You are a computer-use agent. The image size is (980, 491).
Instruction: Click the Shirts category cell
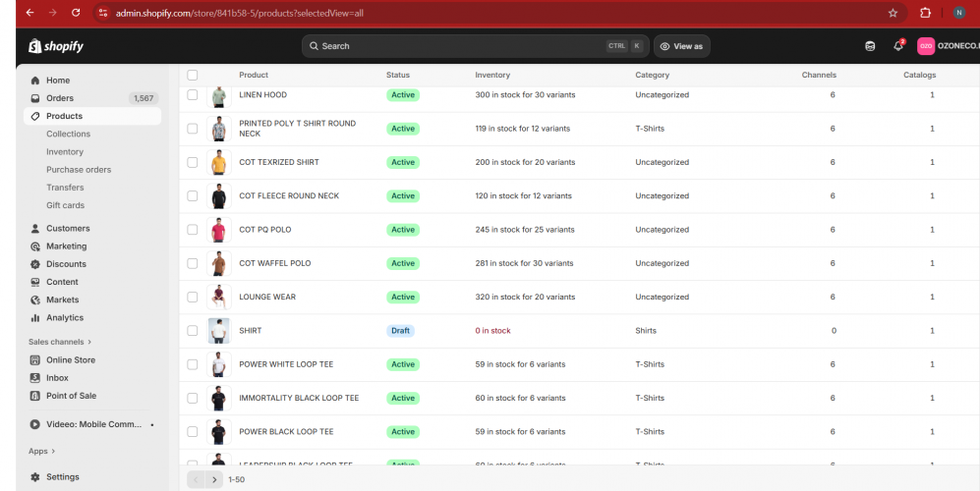[646, 331]
